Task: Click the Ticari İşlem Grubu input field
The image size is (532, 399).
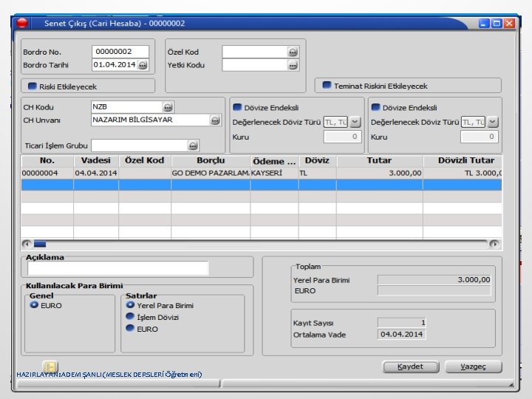Action: [140, 146]
